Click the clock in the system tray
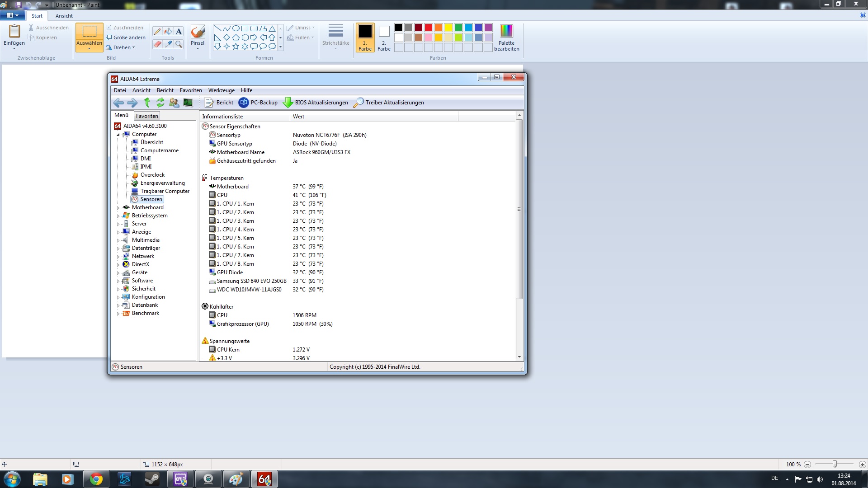 [x=843, y=479]
